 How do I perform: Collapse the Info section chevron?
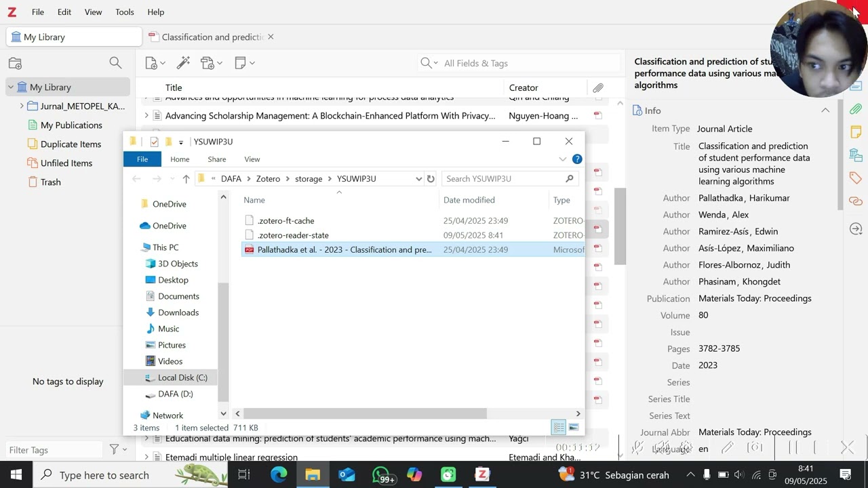[x=825, y=110]
